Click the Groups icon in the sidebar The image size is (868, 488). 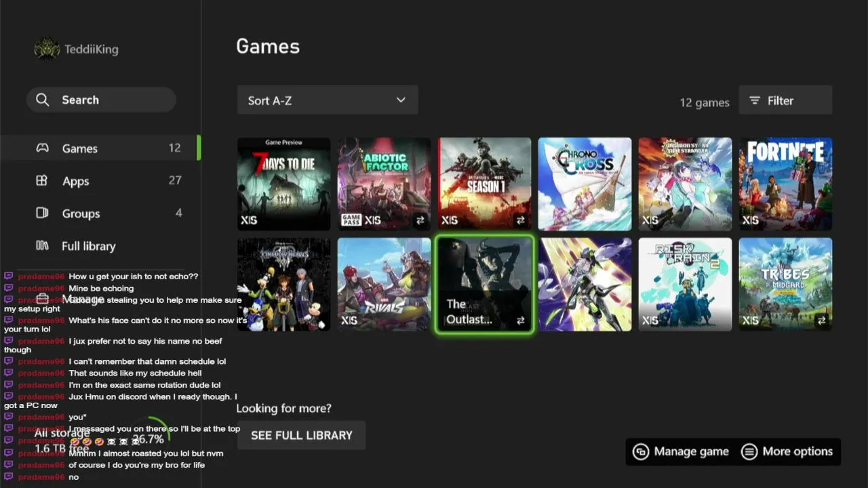pyautogui.click(x=42, y=213)
